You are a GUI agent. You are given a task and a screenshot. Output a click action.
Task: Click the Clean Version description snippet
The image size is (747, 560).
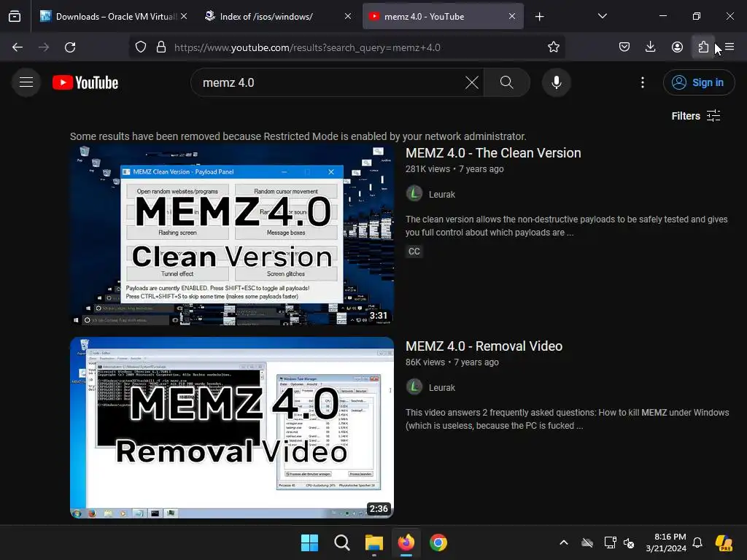(566, 226)
